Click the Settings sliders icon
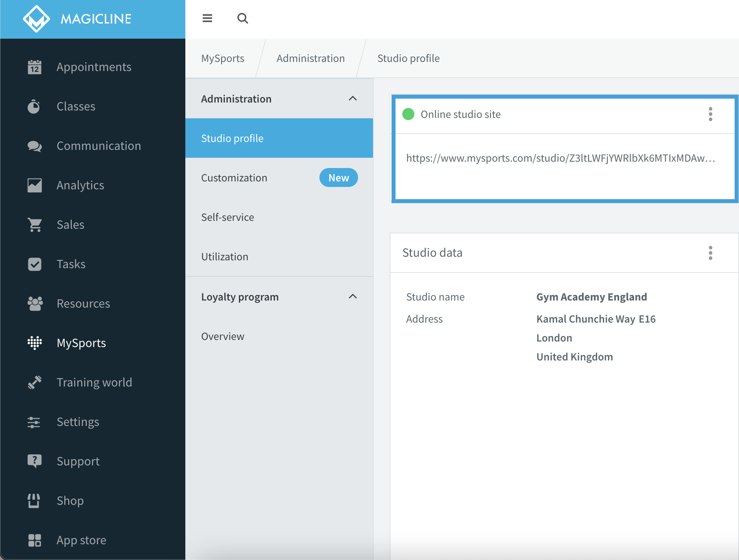The height and width of the screenshot is (560, 739). tap(34, 422)
